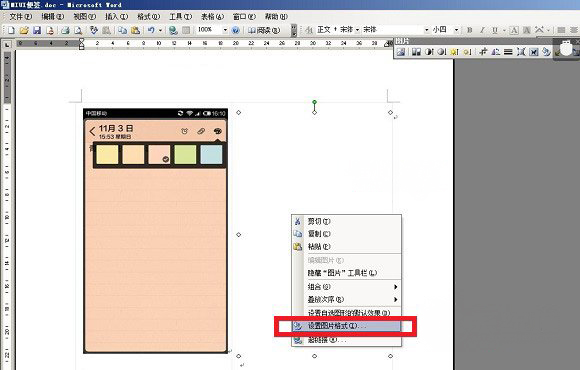Expand the 组合 submenu in context menu
This screenshot has width=580, height=370.
pos(395,287)
